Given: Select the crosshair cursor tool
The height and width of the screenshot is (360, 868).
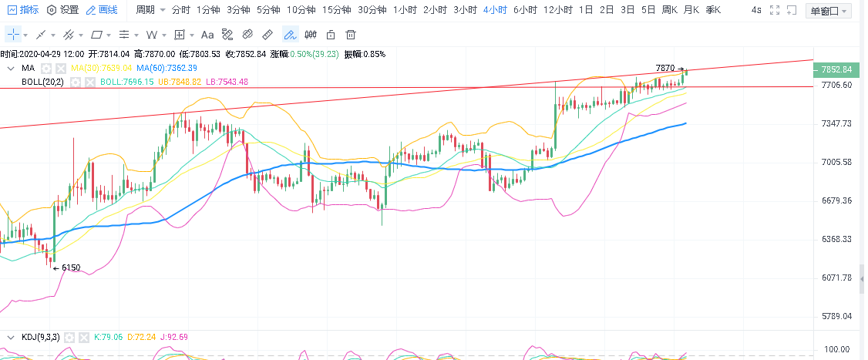Looking at the screenshot, I should click(13, 35).
